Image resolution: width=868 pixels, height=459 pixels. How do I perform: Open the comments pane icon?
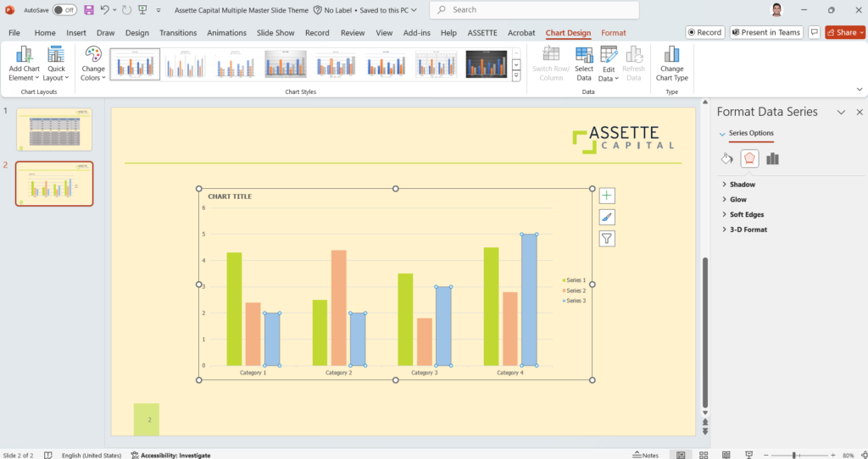point(815,32)
